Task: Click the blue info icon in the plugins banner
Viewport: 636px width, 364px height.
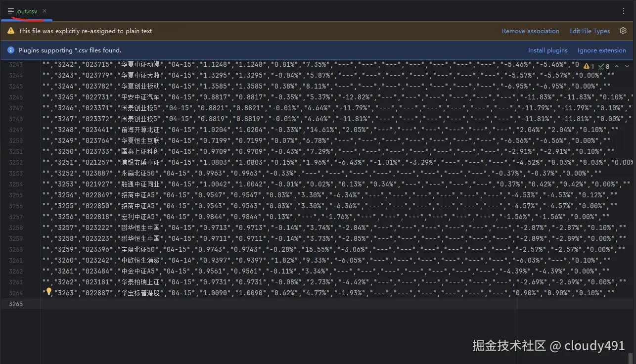Action: (x=11, y=50)
